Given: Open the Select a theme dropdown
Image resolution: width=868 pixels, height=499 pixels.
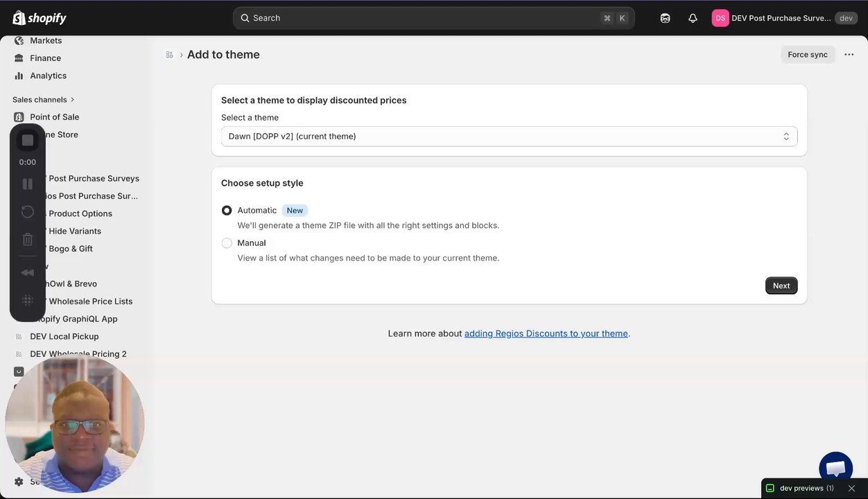Looking at the screenshot, I should [x=509, y=137].
